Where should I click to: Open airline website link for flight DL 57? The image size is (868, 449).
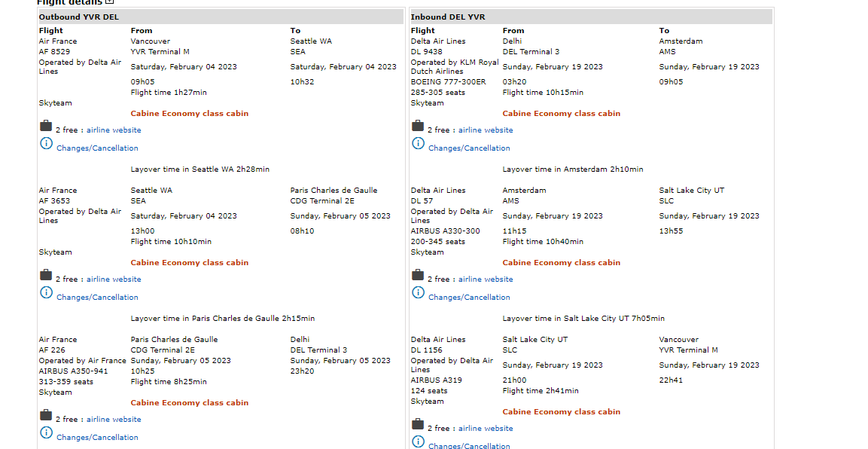click(486, 279)
